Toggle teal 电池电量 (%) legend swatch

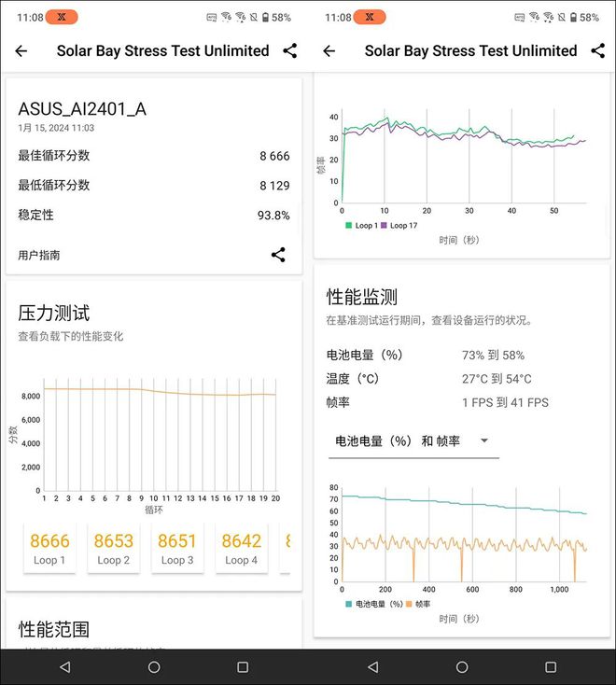tap(348, 604)
